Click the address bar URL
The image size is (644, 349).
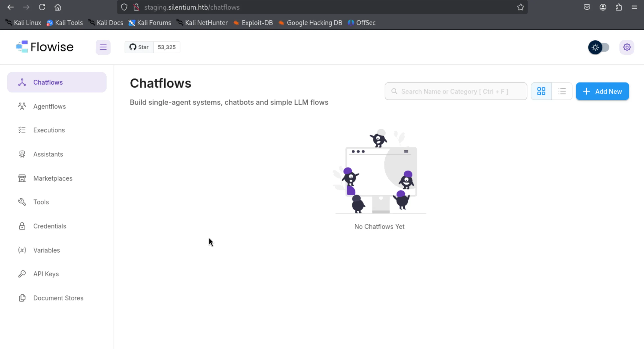(192, 7)
